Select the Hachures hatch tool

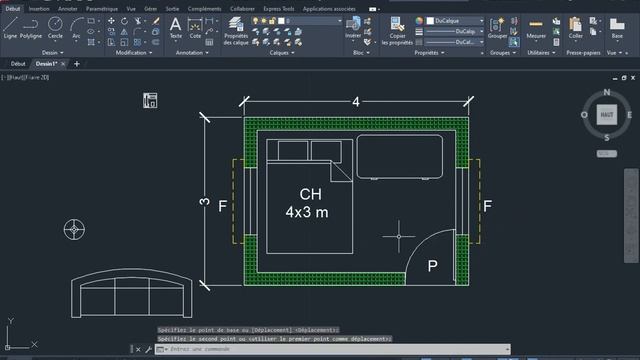(91, 42)
